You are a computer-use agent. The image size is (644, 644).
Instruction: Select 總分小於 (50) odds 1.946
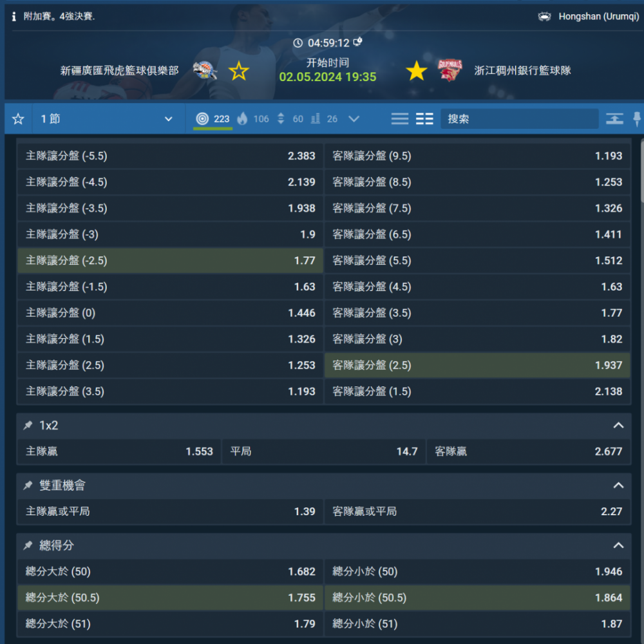(477, 572)
